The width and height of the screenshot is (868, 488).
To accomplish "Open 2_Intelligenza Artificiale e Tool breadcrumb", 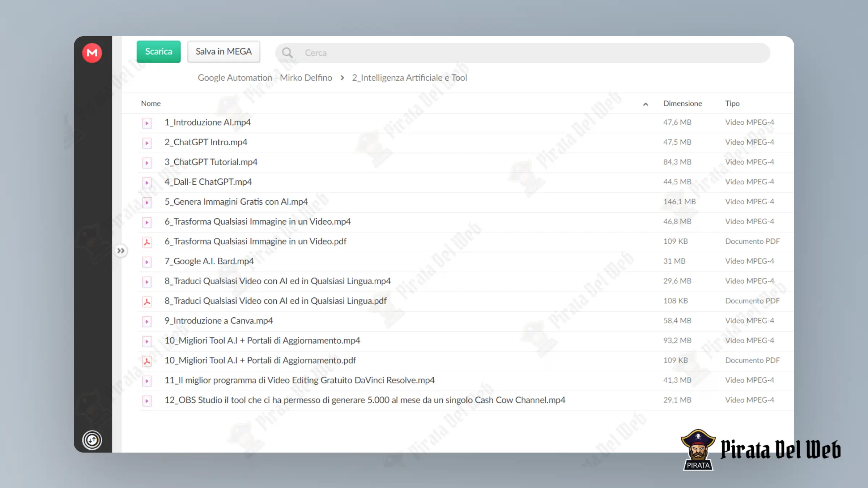I will [x=409, y=78].
